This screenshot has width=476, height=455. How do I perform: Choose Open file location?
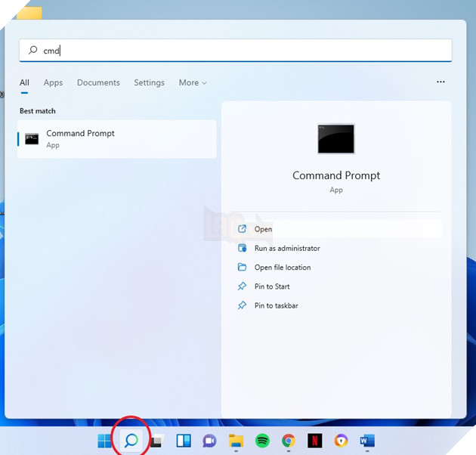point(274,268)
